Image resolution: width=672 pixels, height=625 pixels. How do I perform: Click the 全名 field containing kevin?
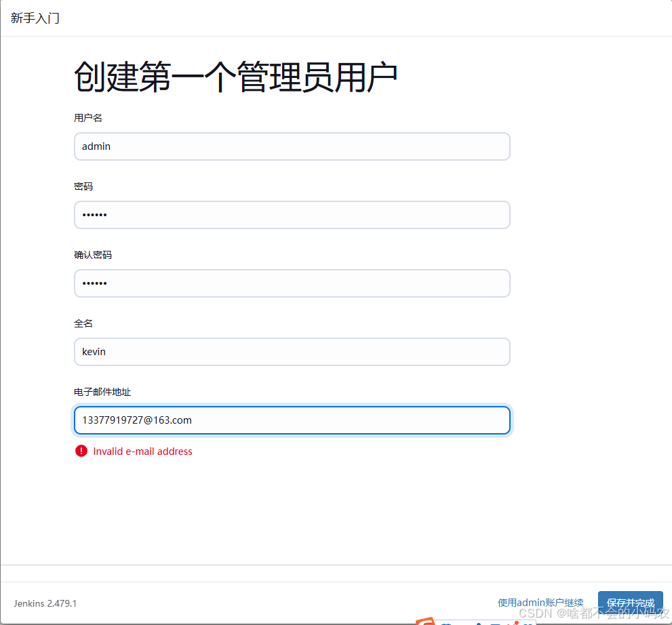(x=292, y=351)
